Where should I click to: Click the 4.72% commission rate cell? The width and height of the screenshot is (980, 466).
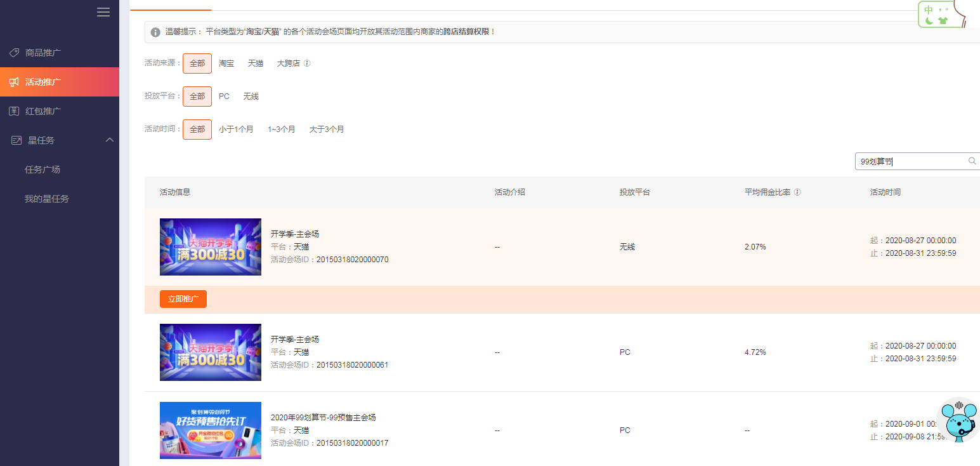tap(755, 352)
